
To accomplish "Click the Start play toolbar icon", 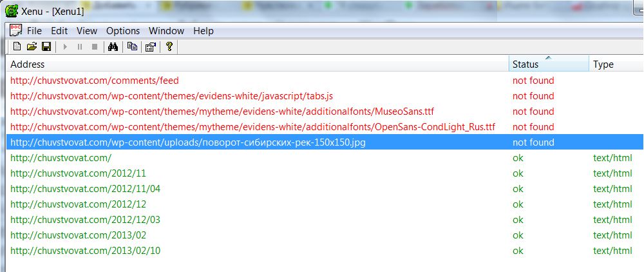I will pyautogui.click(x=65, y=47).
